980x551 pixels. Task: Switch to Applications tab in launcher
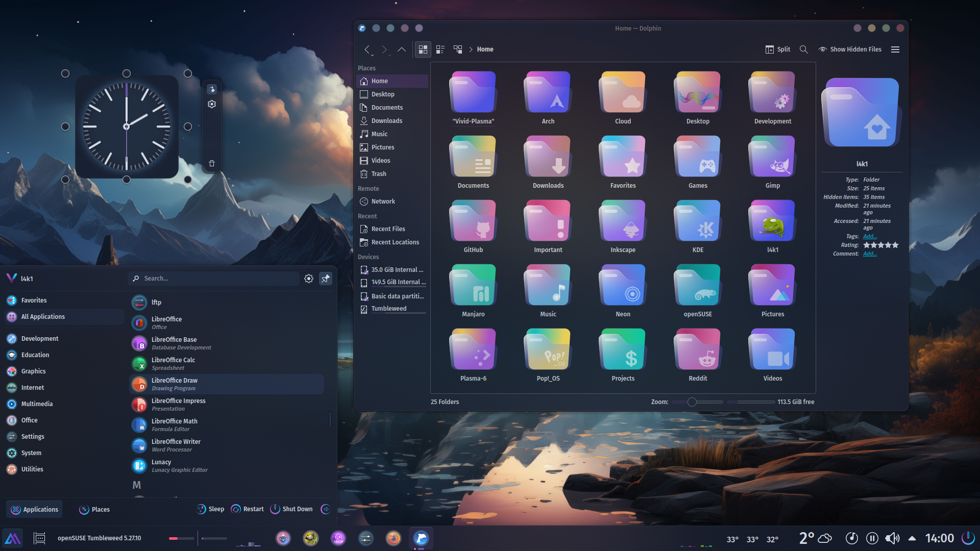[x=34, y=510]
